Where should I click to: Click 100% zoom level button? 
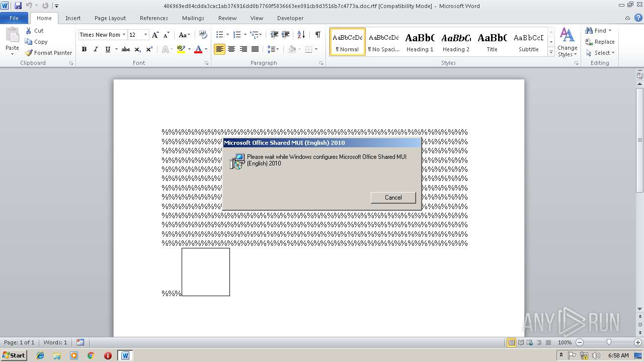(x=565, y=342)
